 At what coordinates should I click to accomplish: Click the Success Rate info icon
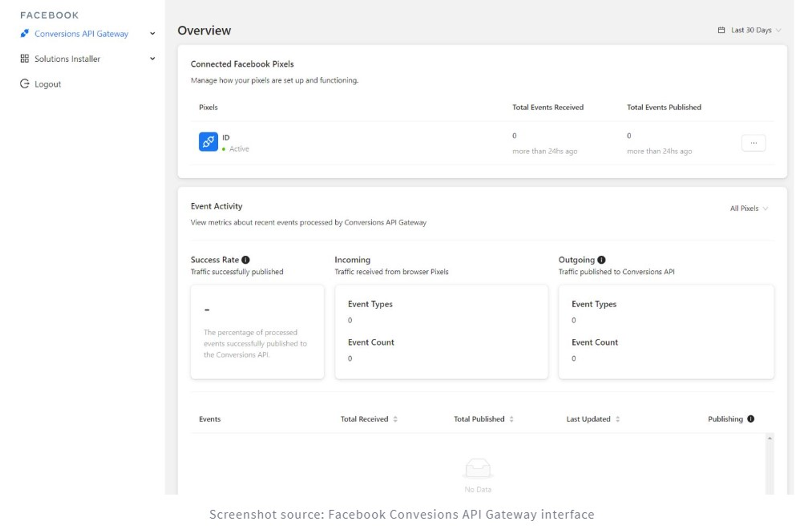246,260
